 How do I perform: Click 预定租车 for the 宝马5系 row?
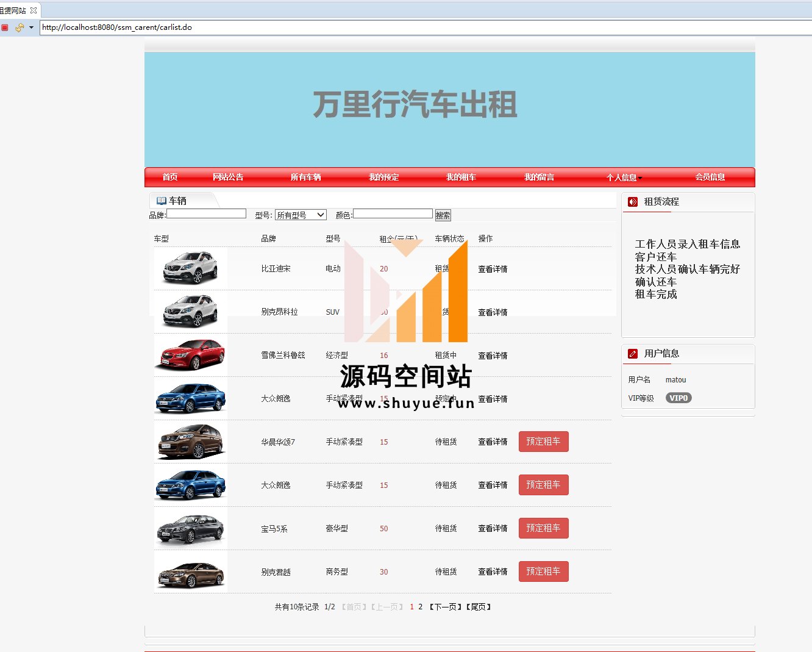[543, 528]
